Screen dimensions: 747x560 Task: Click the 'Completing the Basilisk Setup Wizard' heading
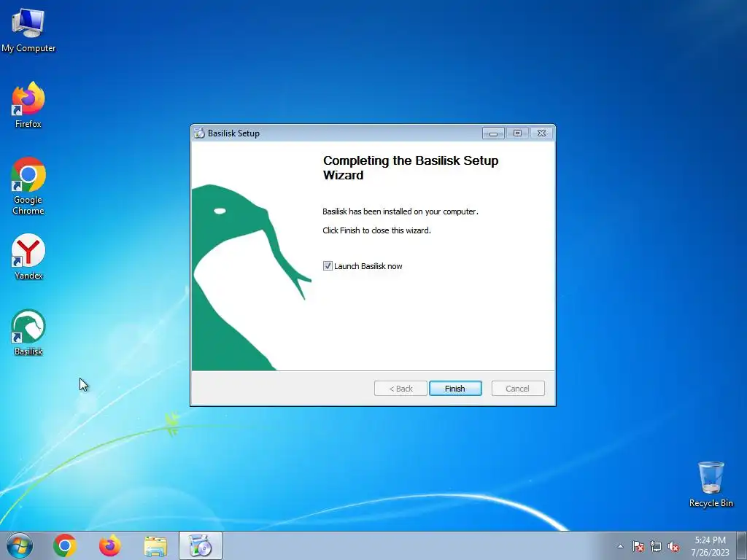click(411, 168)
